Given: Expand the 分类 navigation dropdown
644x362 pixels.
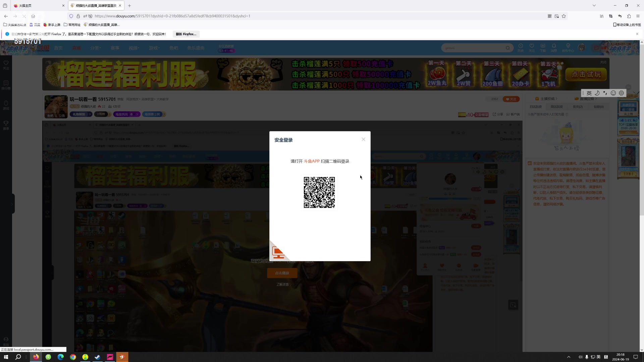Looking at the screenshot, I should tap(96, 48).
